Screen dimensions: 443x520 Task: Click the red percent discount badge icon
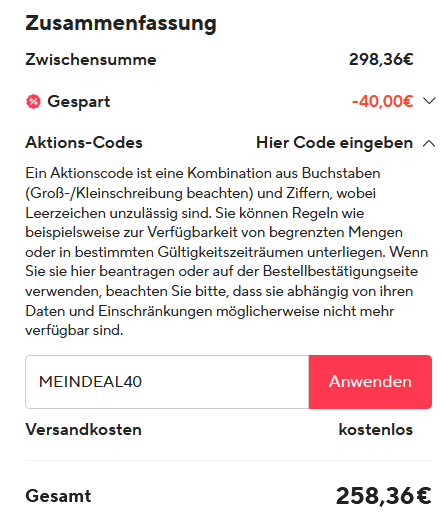click(33, 101)
